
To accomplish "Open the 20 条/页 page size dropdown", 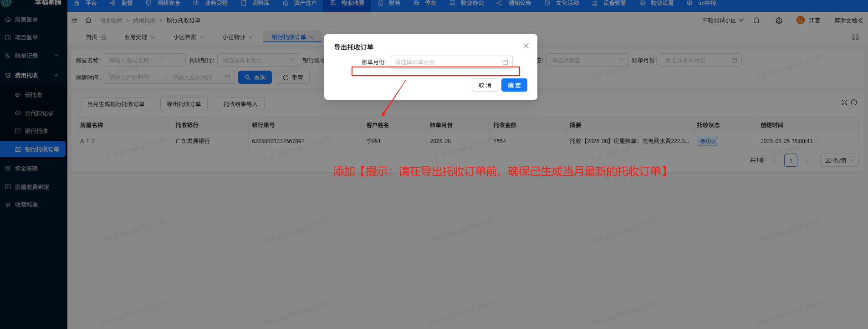I will pos(839,160).
